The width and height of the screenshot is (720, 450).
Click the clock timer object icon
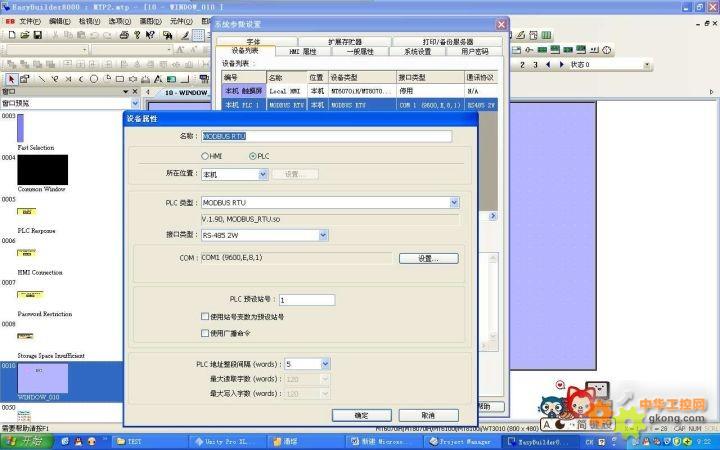(607, 50)
